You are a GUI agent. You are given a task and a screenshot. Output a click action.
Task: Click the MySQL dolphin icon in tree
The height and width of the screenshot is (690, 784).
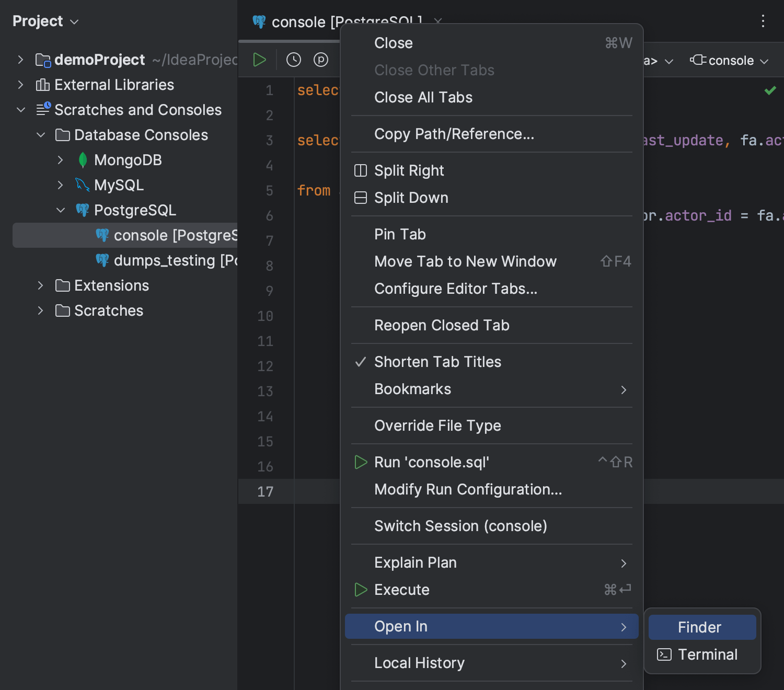(82, 185)
